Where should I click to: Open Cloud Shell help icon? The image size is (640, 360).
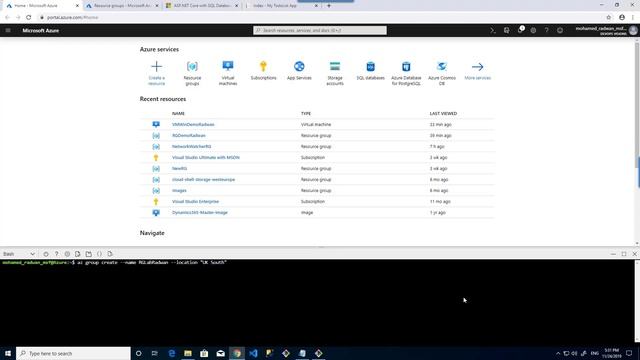[56, 254]
